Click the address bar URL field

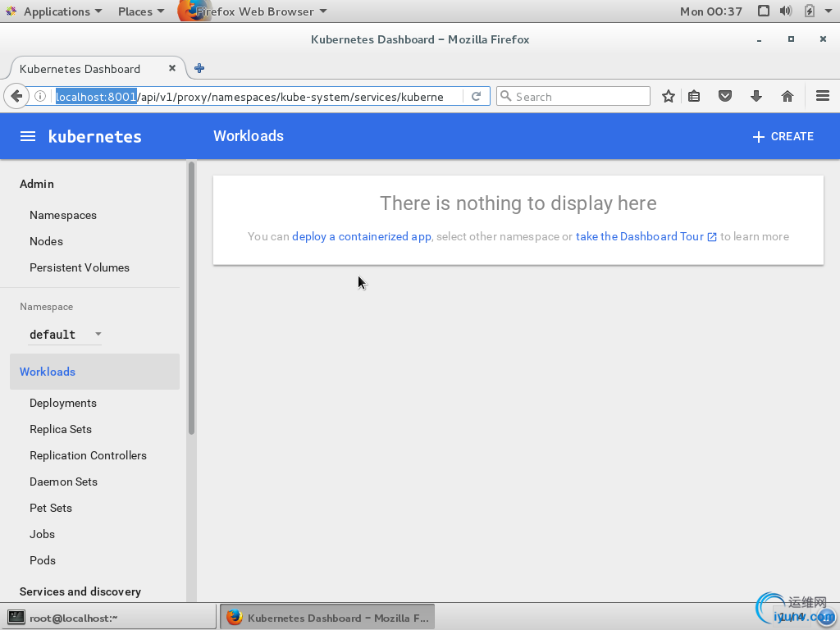tap(257, 97)
